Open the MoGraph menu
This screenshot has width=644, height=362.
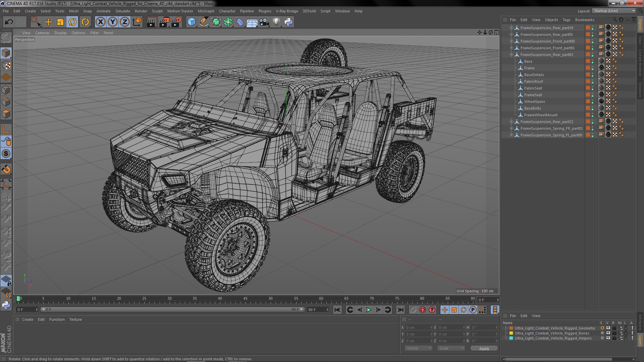(206, 11)
